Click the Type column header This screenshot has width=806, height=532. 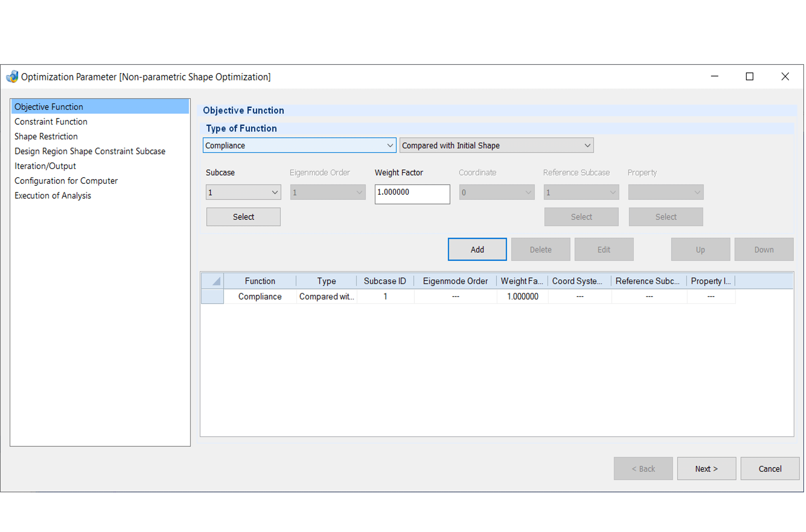(327, 281)
